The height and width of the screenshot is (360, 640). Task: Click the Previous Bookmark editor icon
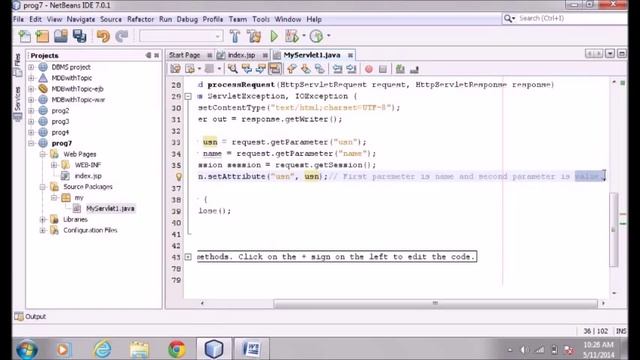coord(291,69)
